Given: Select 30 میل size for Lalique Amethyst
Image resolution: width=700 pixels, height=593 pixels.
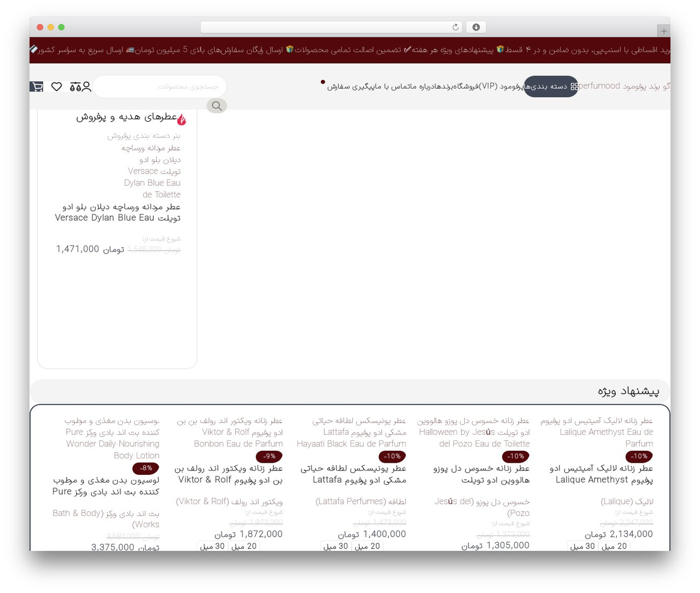Looking at the screenshot, I should click(x=582, y=546).
